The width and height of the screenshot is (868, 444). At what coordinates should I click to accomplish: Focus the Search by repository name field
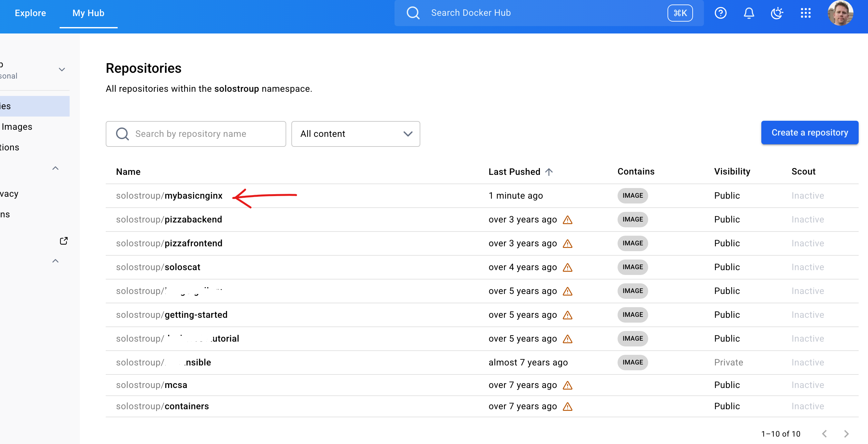pos(195,134)
